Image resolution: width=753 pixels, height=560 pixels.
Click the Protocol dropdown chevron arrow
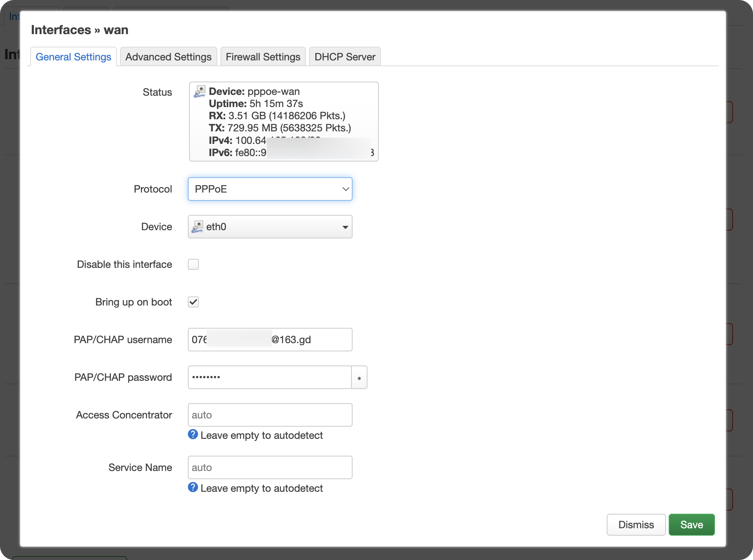tap(345, 189)
